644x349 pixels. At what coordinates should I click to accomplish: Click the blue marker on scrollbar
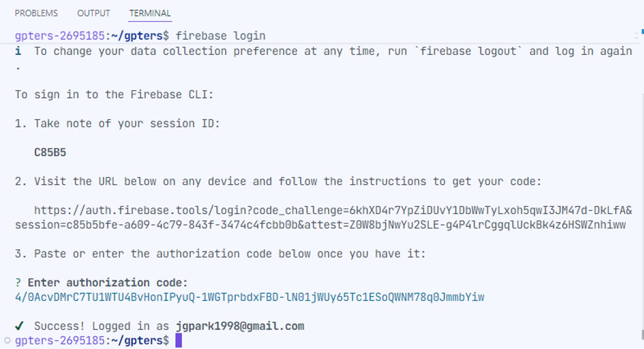tap(642, 32)
